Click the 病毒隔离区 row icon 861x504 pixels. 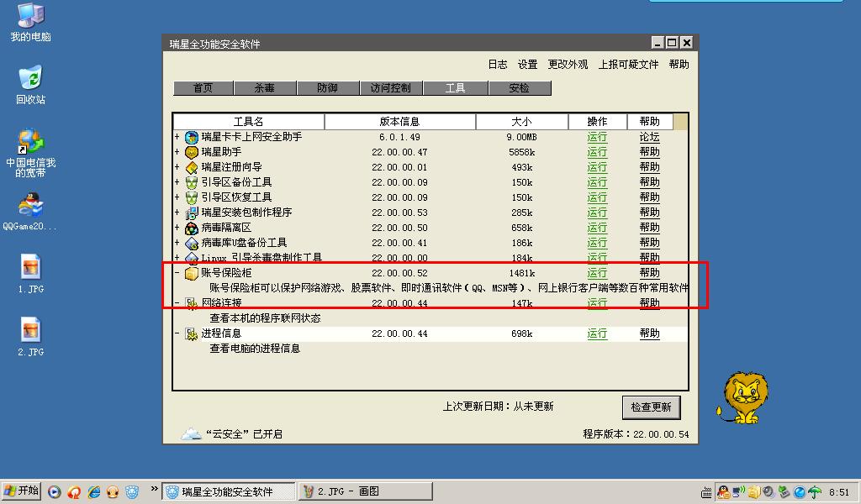click(x=191, y=228)
